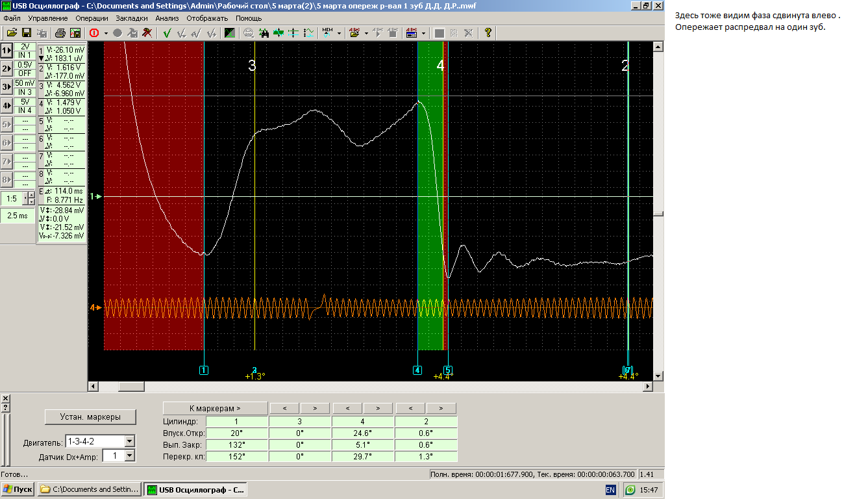Click the red X tools icon
Screen dimensions: 868x499
(x=147, y=32)
